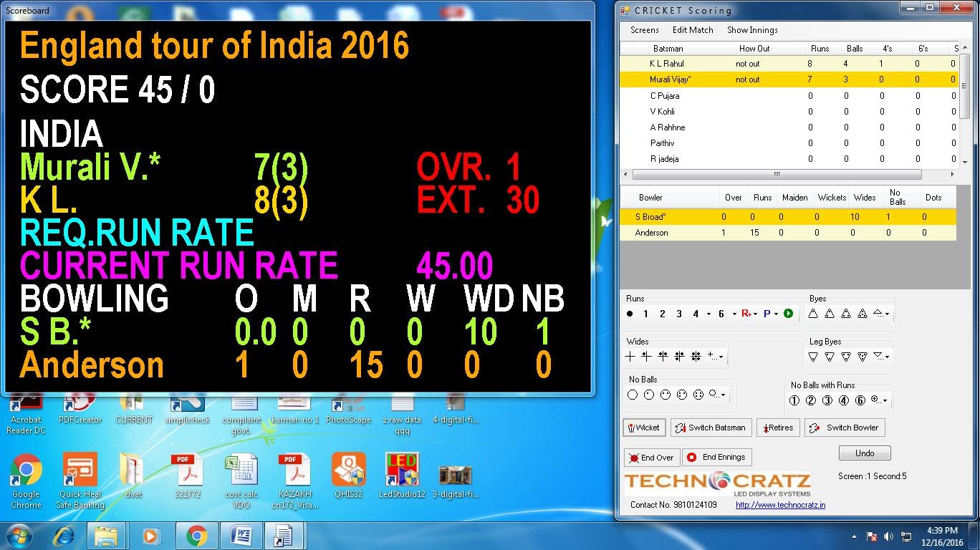Viewport: 980px width, 550px height.
Task: Record no ball with three-dot circle
Action: pyautogui.click(x=681, y=395)
